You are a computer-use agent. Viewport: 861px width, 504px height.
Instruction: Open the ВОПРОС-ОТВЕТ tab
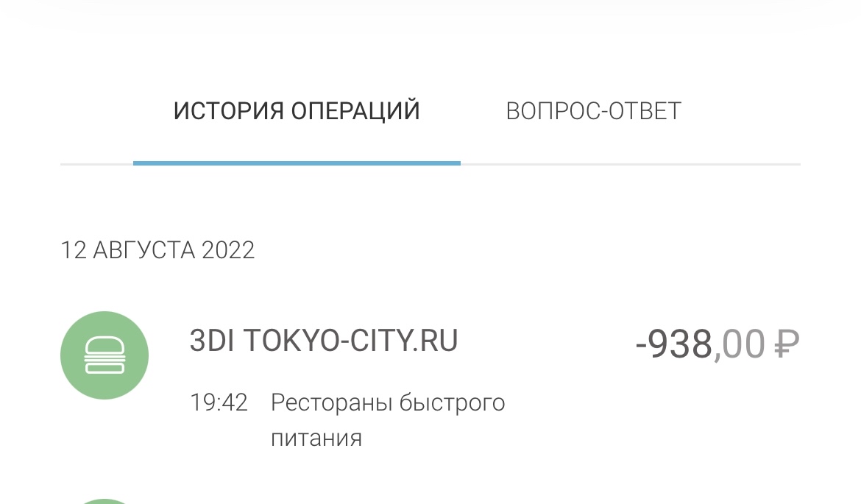594,111
